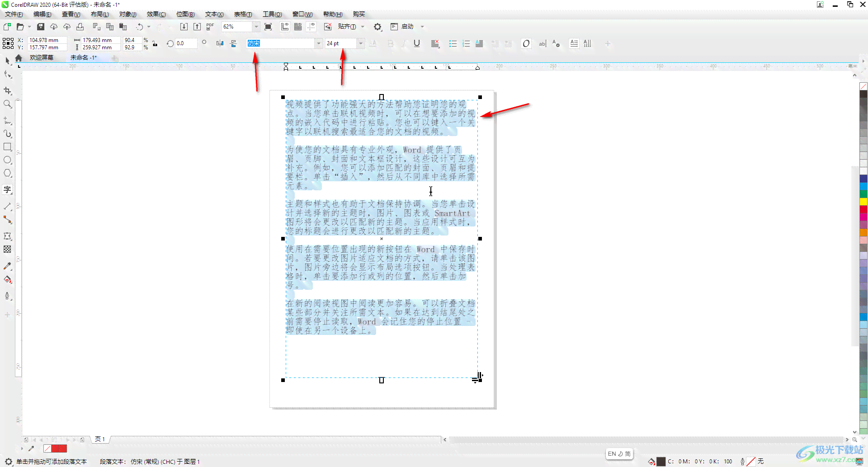Switch to the 未命名 -1* document tab

[x=83, y=57]
